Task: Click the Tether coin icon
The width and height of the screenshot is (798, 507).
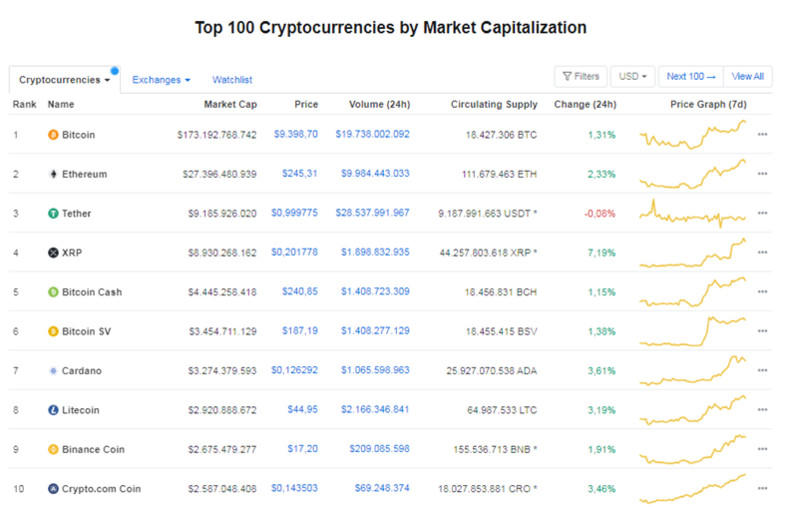Action: click(x=53, y=213)
